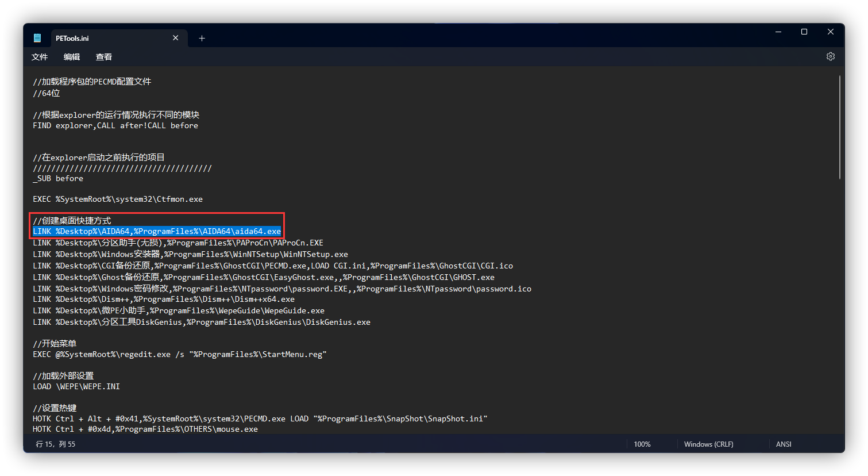Click the HOTK Ctrl + #0x4d mouse.exe line
The height and width of the screenshot is (476, 868).
tap(145, 429)
